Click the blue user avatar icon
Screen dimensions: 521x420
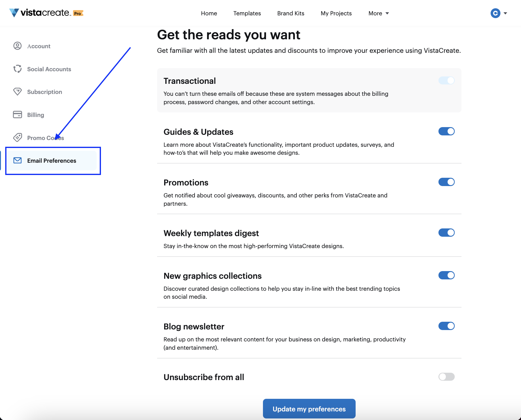(496, 13)
